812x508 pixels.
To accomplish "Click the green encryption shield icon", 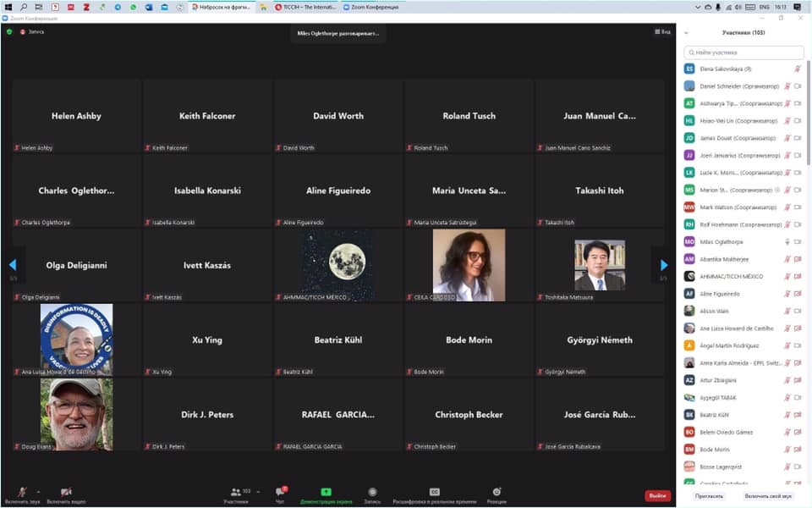I will (9, 31).
